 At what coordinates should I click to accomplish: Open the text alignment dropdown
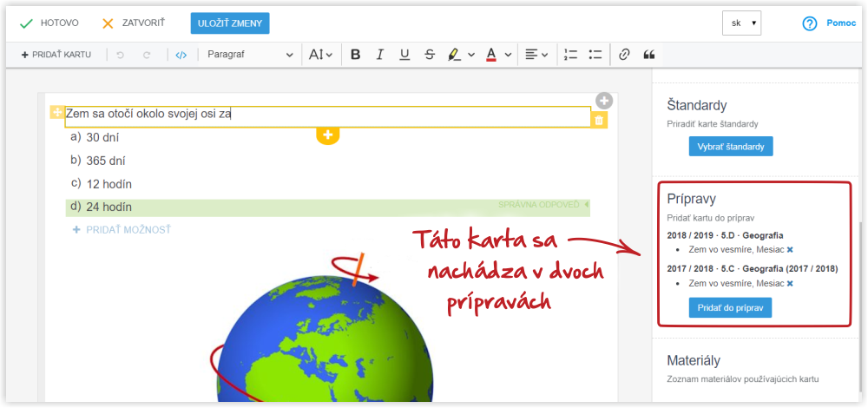(x=536, y=55)
